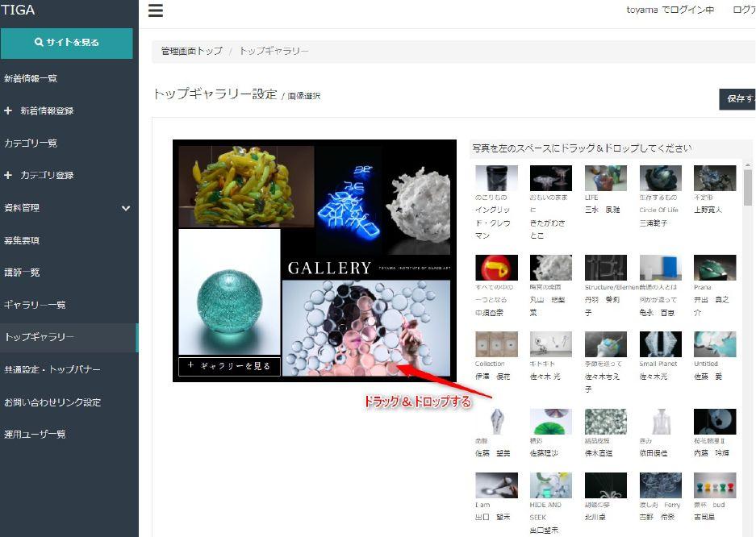This screenshot has width=756, height=537.
Task: Click the トップギャラリー設定 heading
Action: click(215, 94)
